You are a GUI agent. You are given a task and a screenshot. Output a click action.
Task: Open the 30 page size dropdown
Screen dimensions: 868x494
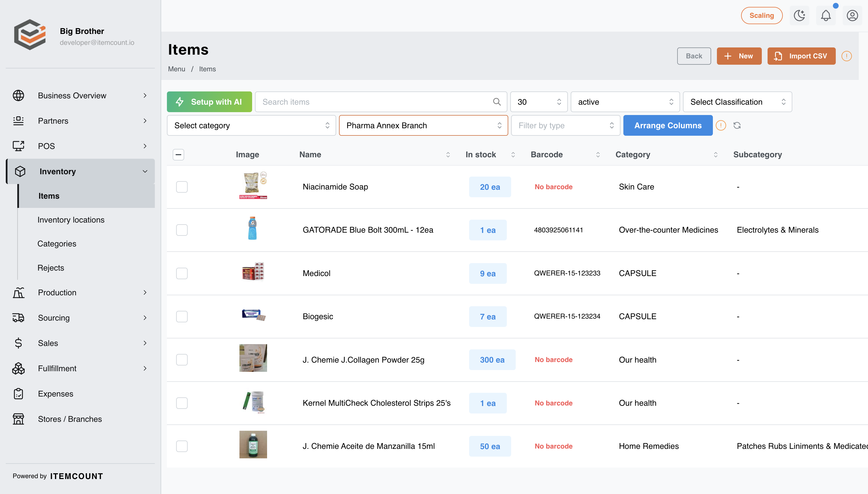click(538, 102)
